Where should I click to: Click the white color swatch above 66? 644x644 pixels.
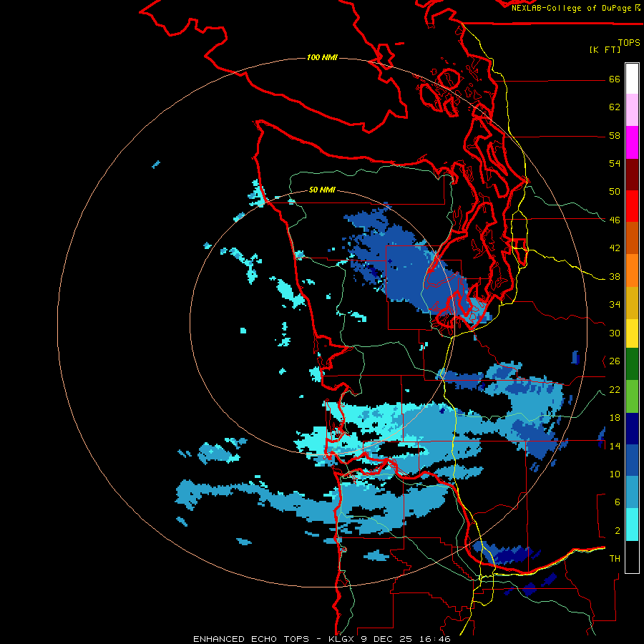632,79
